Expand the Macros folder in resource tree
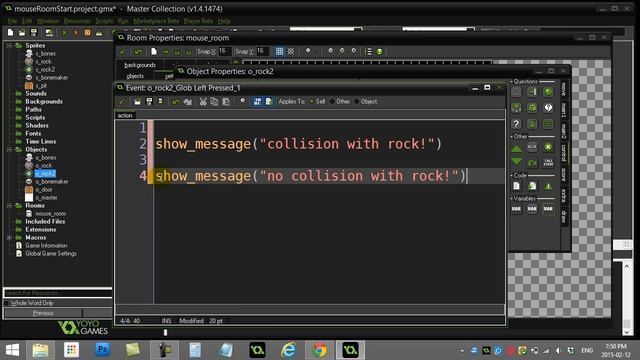Viewport: 640px width, 360px height. click(x=9, y=238)
